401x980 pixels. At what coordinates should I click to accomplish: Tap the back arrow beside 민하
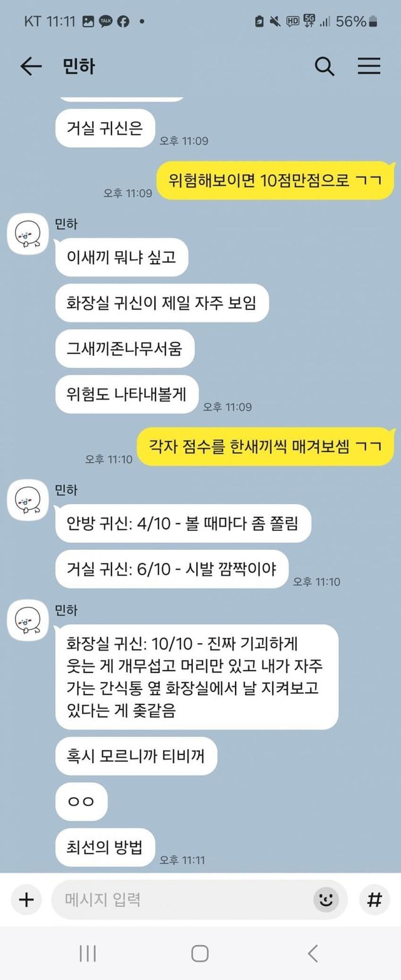pos(31,66)
